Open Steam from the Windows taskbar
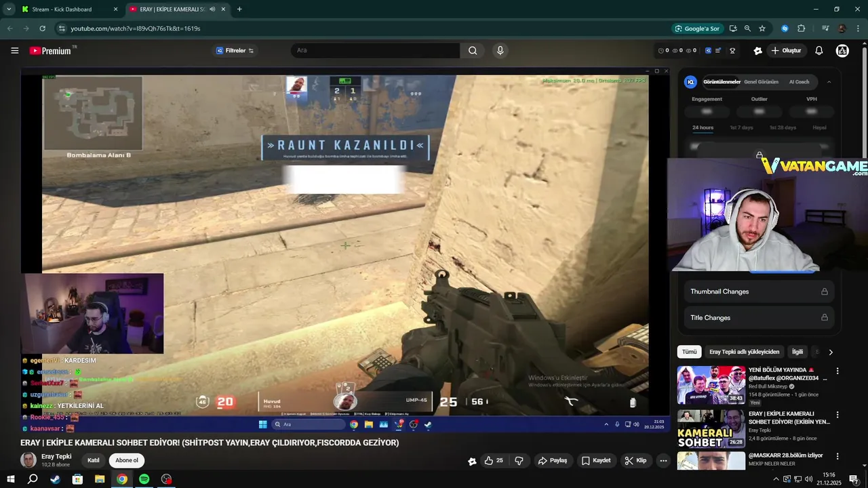This screenshot has height=488, width=868. (x=56, y=479)
